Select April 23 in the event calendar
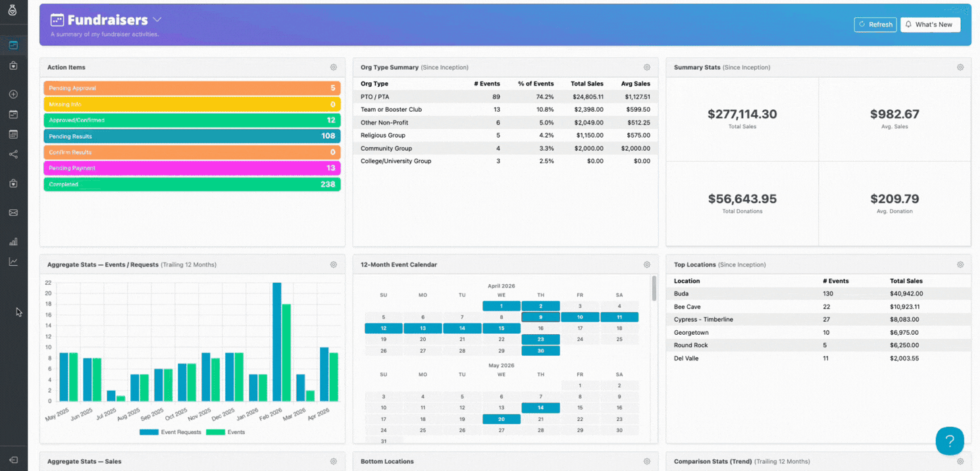 540,339
